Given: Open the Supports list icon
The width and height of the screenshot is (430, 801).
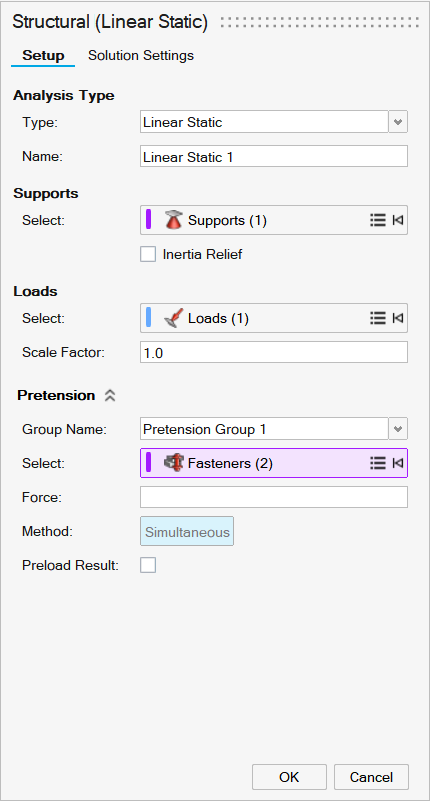Looking at the screenshot, I should click(x=377, y=220).
